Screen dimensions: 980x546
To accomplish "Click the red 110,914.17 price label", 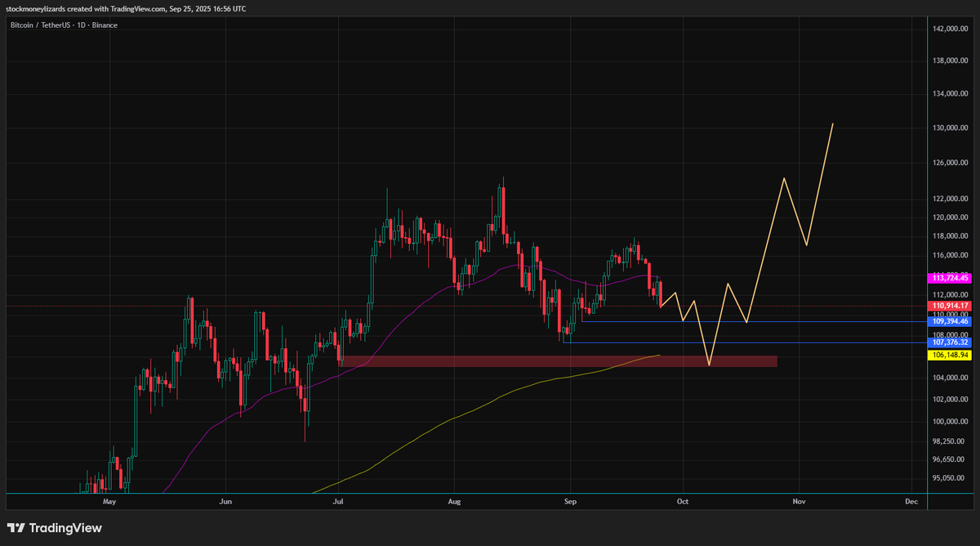I will click(950, 306).
